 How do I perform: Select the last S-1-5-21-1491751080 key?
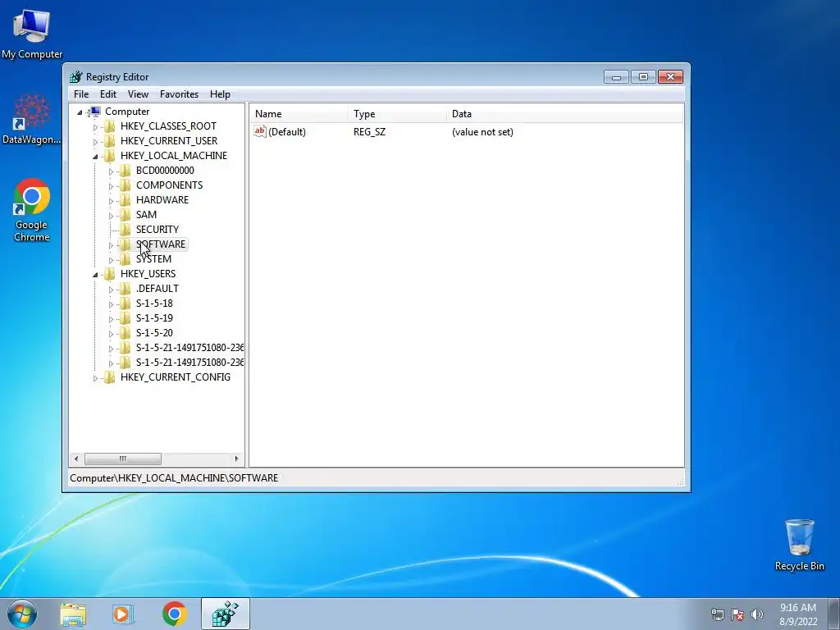(189, 363)
